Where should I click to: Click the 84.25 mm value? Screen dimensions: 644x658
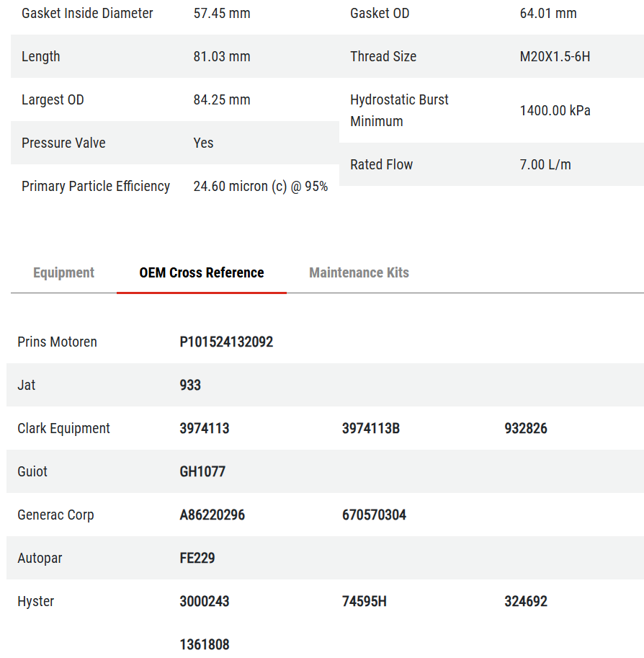coord(222,100)
